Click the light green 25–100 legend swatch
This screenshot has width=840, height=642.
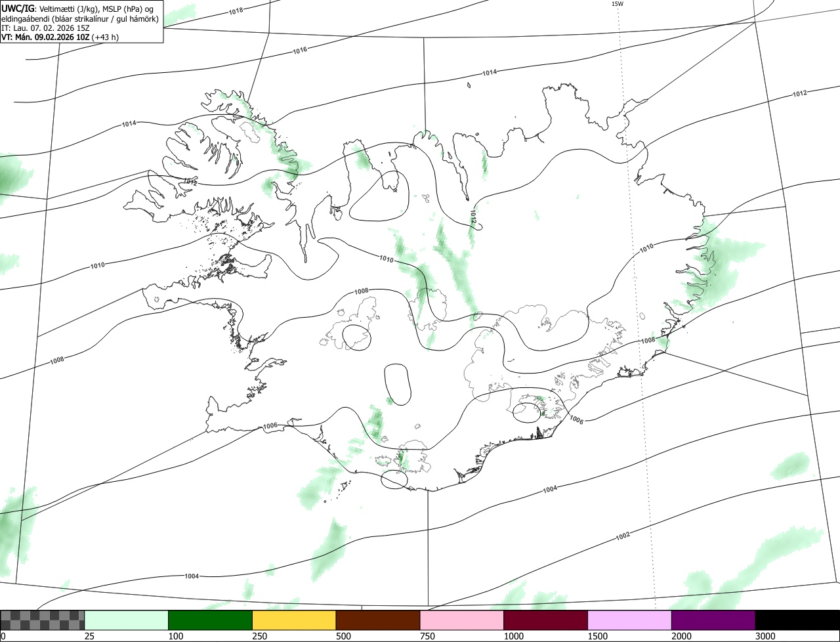(x=127, y=620)
